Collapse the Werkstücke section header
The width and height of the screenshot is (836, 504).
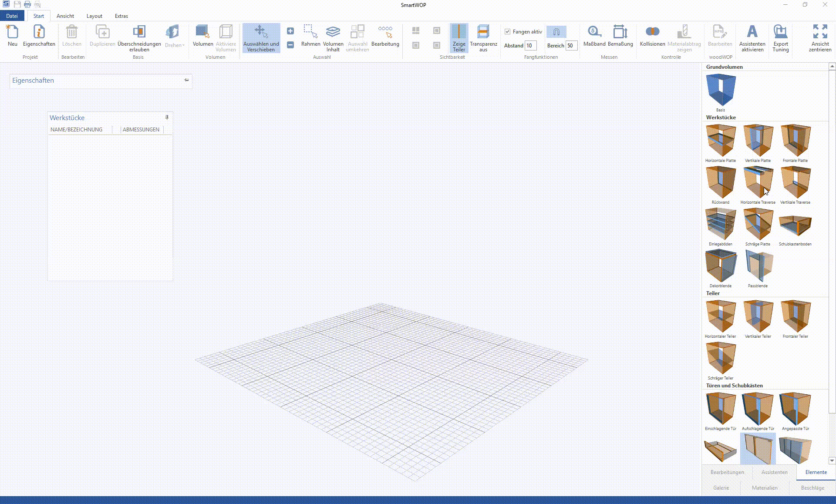pyautogui.click(x=721, y=117)
